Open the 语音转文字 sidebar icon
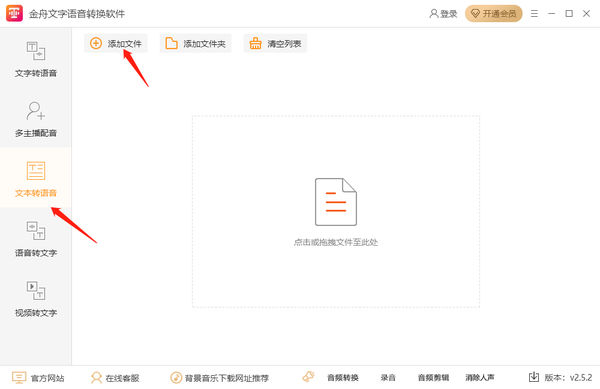 [36, 231]
